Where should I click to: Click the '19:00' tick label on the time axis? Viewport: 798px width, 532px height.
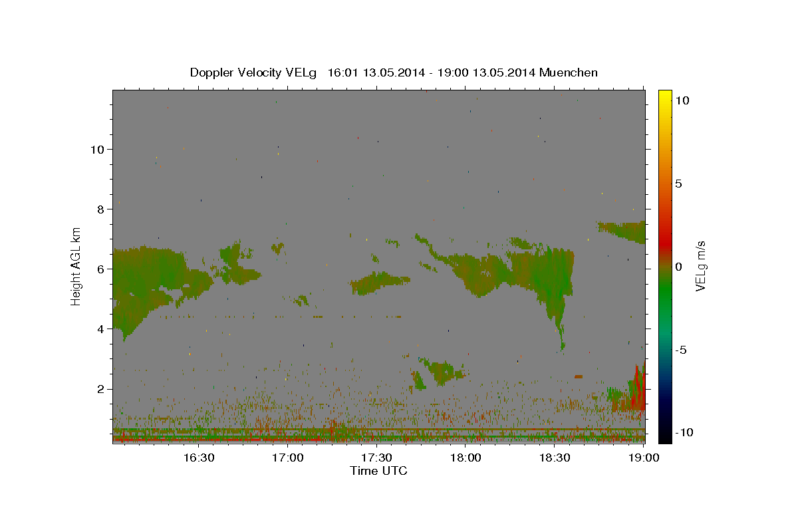pos(644,458)
